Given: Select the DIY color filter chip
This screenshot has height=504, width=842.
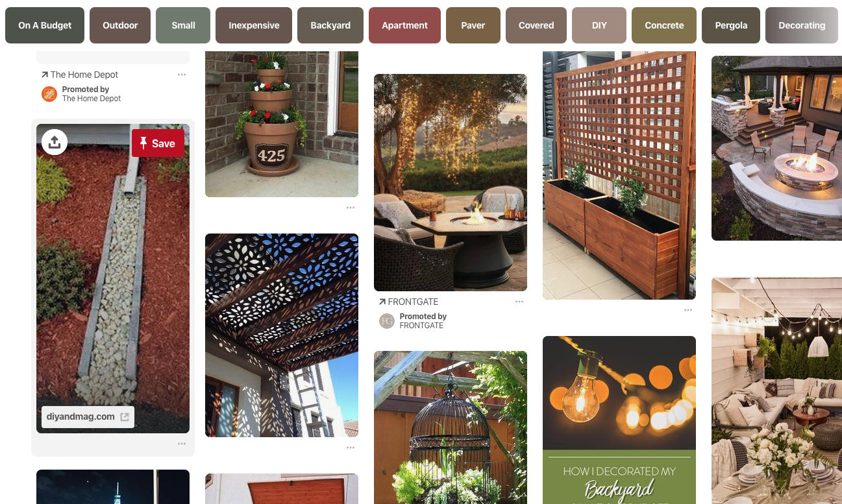Looking at the screenshot, I should coord(599,25).
